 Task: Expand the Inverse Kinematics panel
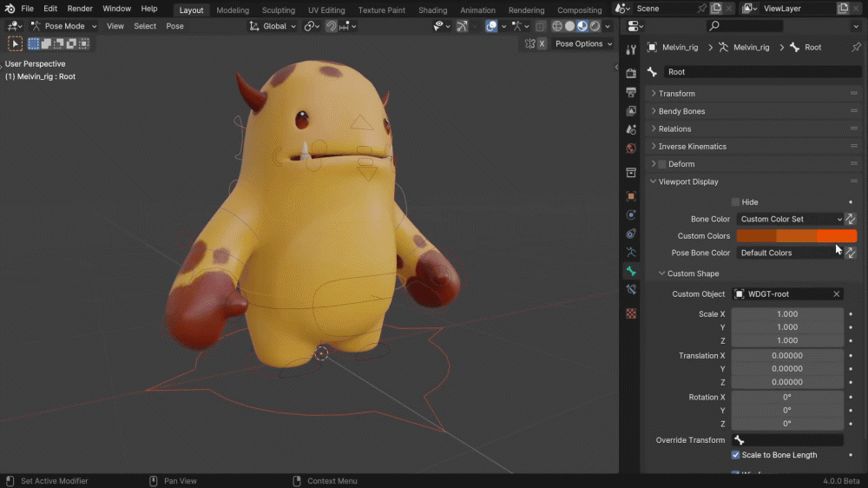[692, 147]
